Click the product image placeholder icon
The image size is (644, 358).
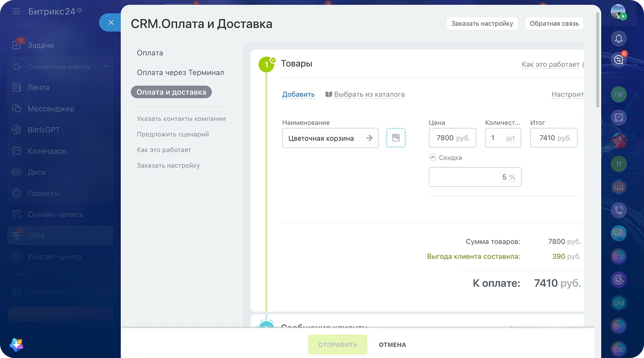pyautogui.click(x=396, y=138)
